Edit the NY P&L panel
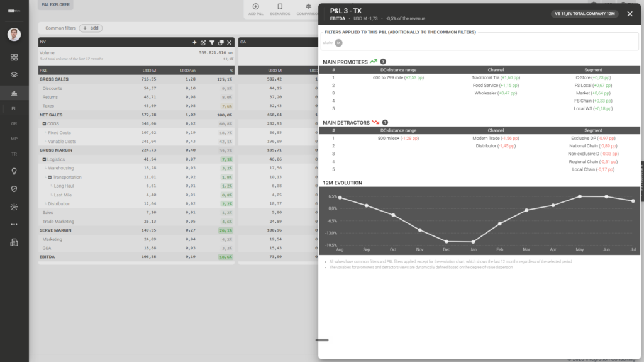644x362 pixels. pos(203,42)
